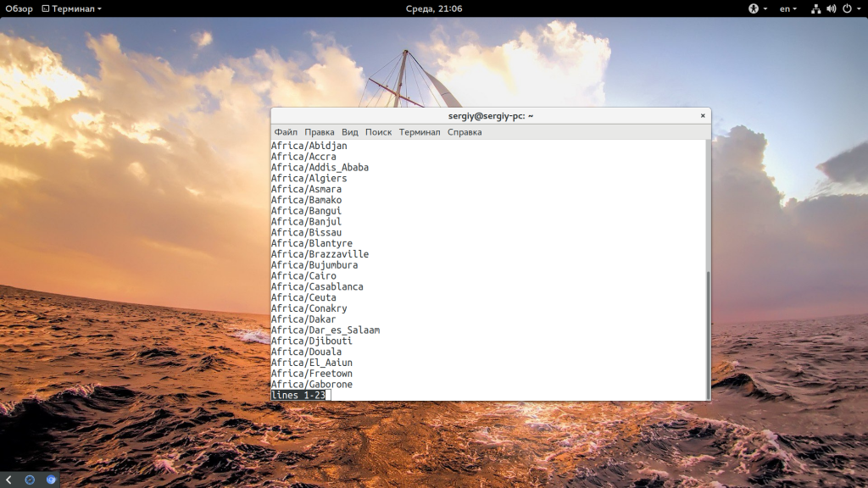Click the clock showing Среда, 21:06
This screenshot has height=488, width=868.
[433, 8]
